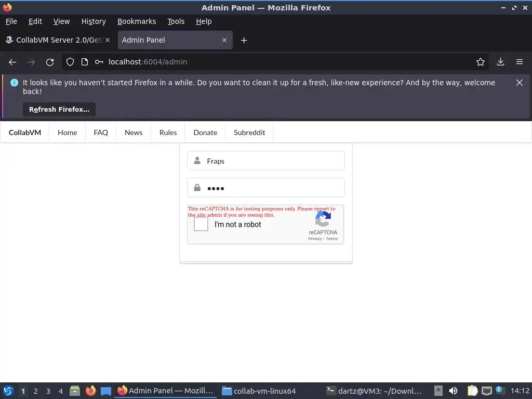Go back to the previous page

12,62
